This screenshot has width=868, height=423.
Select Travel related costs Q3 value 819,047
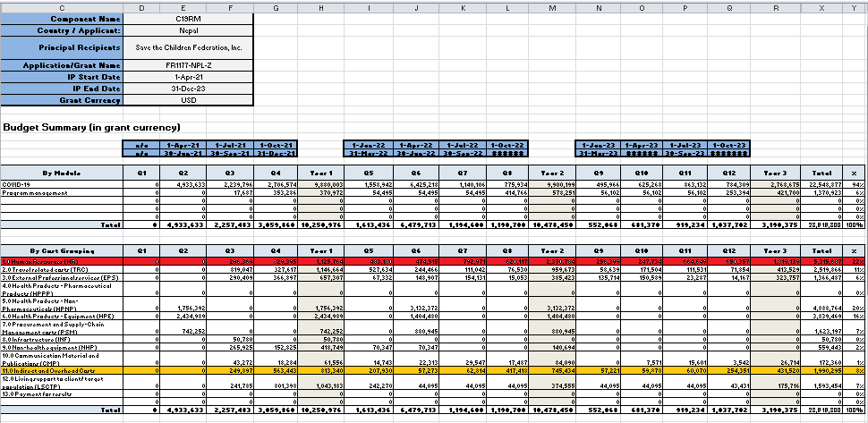(x=230, y=269)
